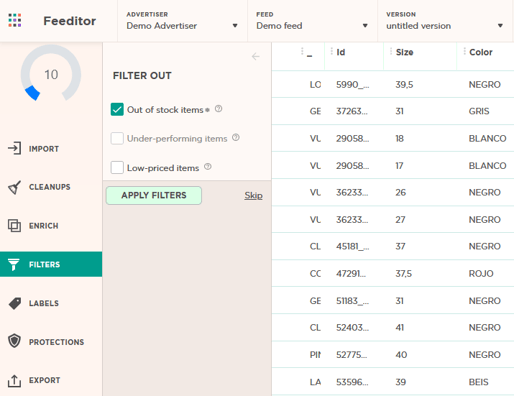Open help icon beside Under-performing items
Viewport: 514px width, 396px height.
point(236,137)
